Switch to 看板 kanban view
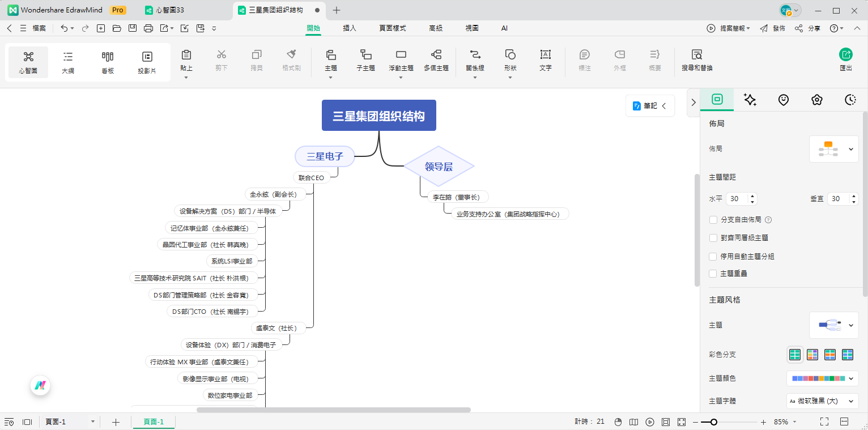Image resolution: width=868 pixels, height=430 pixels. [108, 62]
